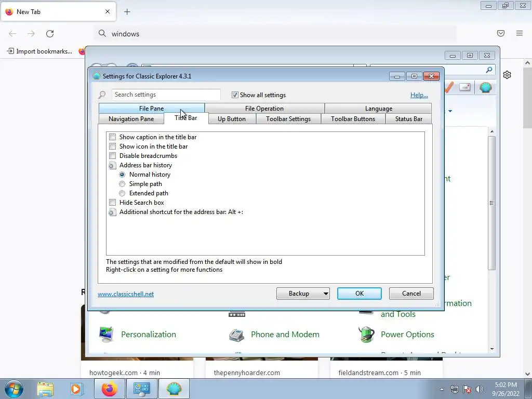Enable Show icon in the title bar
The width and height of the screenshot is (532, 399).
point(112,147)
